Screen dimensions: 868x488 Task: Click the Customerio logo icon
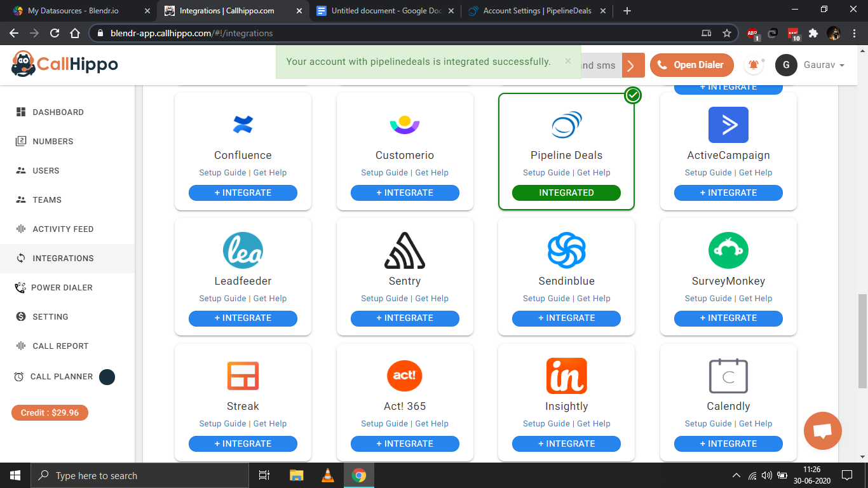(x=405, y=125)
